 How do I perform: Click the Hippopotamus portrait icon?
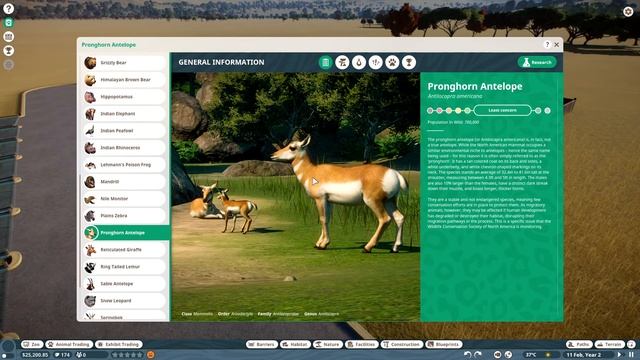(x=90, y=97)
